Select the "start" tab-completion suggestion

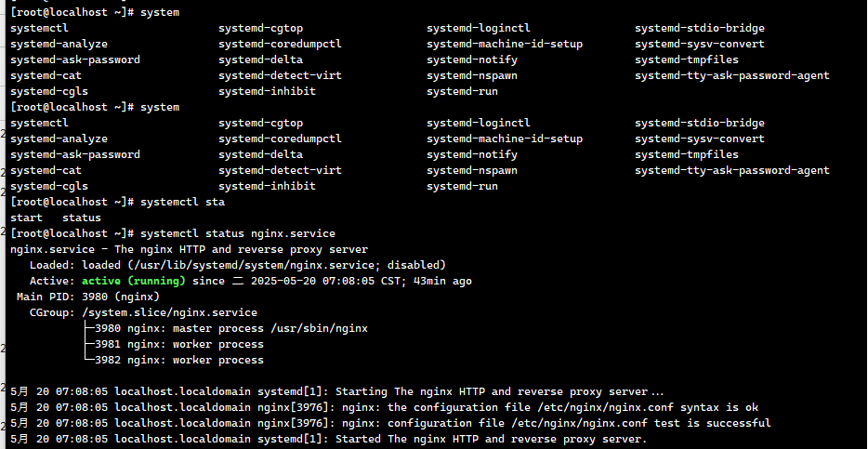tap(26, 218)
